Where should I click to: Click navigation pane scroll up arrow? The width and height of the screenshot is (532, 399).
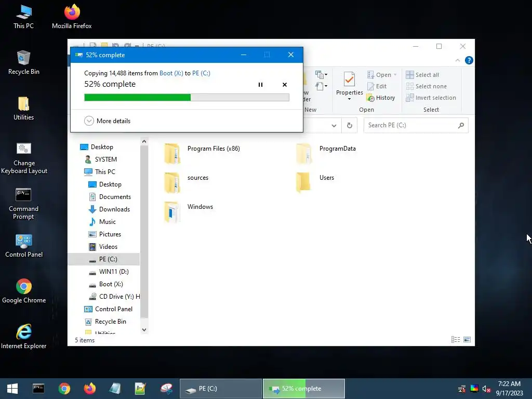click(x=144, y=141)
